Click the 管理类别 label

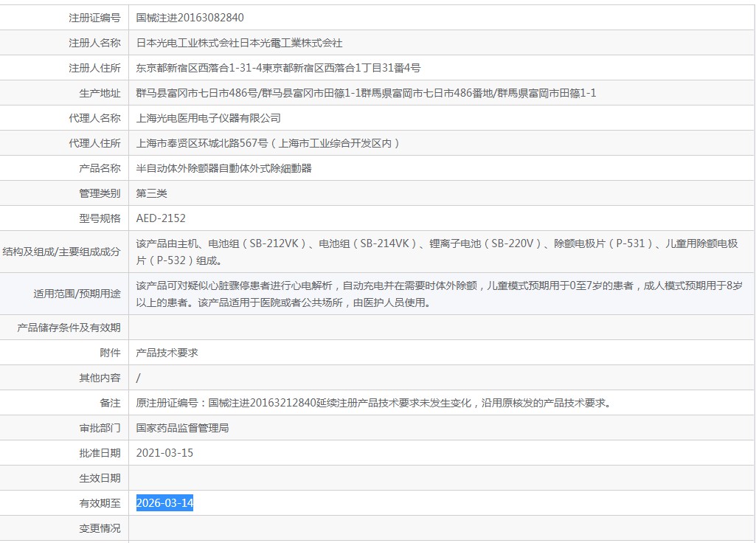(x=100, y=193)
